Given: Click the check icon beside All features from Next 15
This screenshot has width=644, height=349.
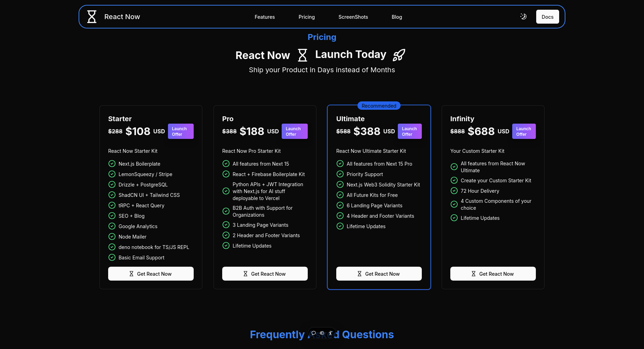Looking at the screenshot, I should pos(226,164).
